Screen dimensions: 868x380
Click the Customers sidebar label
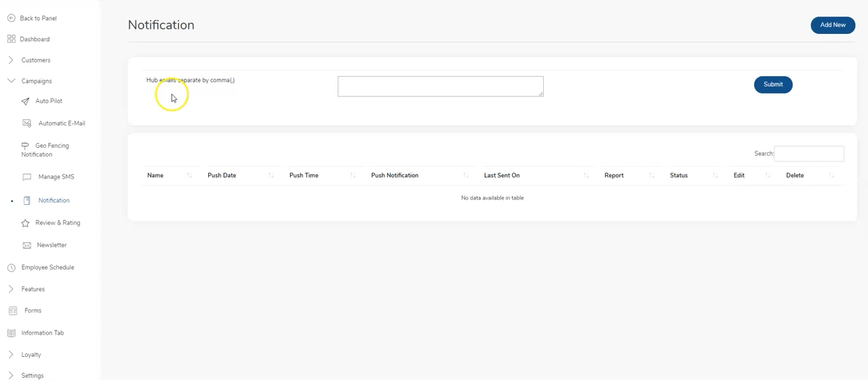click(x=36, y=60)
